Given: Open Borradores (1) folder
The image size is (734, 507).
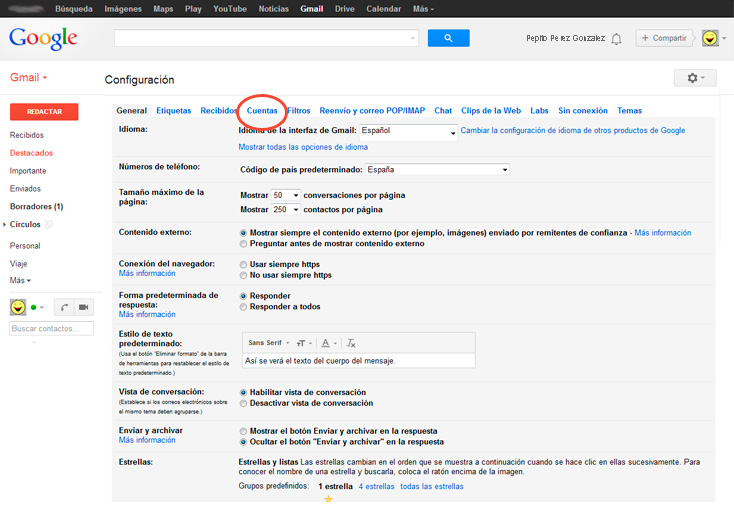Looking at the screenshot, I should [x=37, y=206].
